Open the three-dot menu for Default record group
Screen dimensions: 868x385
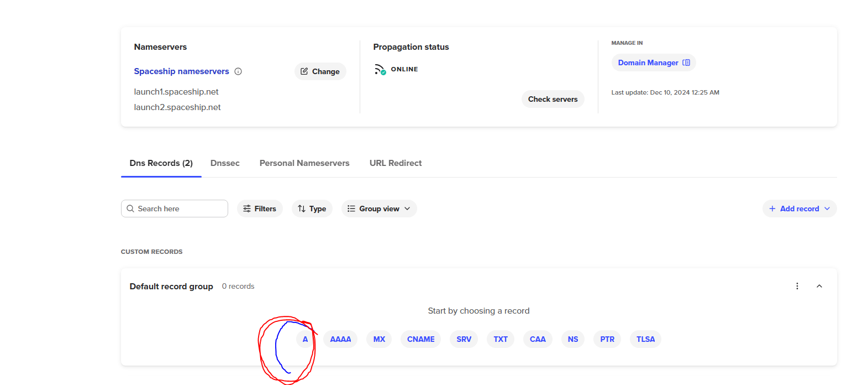(x=797, y=286)
